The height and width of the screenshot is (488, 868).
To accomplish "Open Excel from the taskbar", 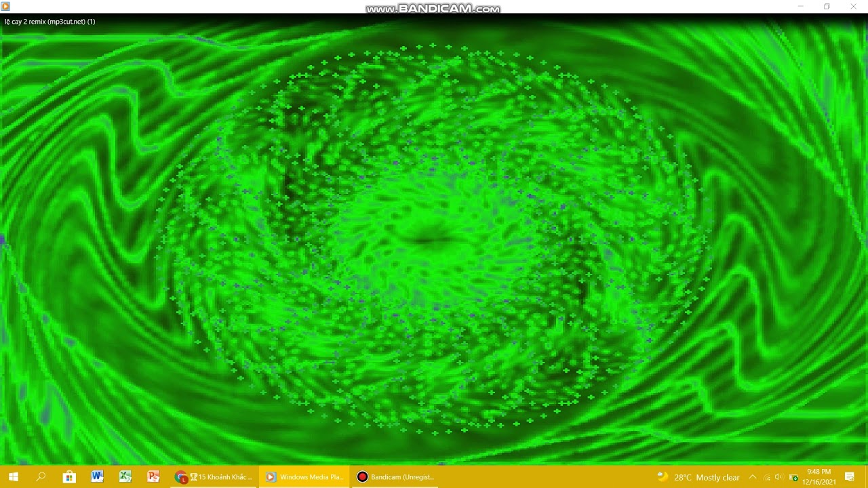I will [x=125, y=476].
